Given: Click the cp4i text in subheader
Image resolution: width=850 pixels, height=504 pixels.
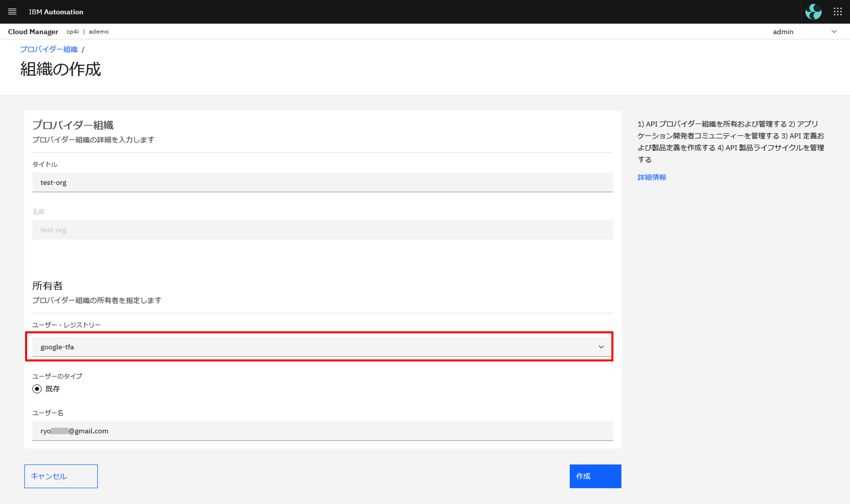Looking at the screenshot, I should point(72,32).
